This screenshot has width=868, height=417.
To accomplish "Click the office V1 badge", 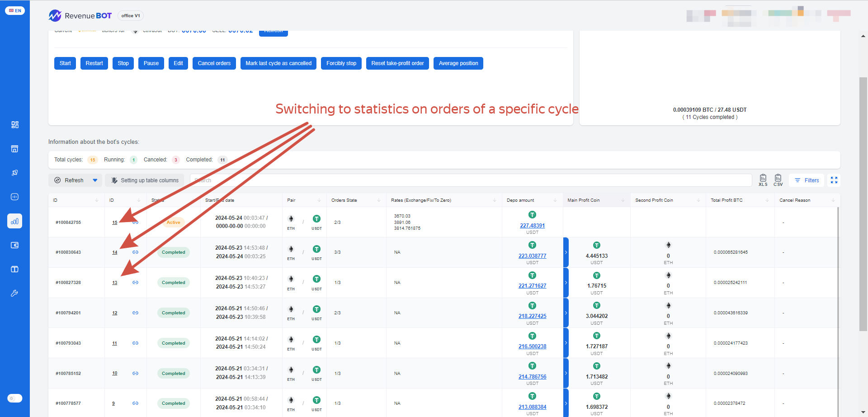I will tap(131, 16).
